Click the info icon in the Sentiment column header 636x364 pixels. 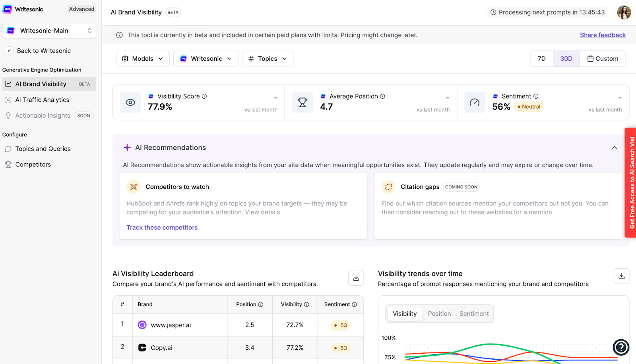354,304
